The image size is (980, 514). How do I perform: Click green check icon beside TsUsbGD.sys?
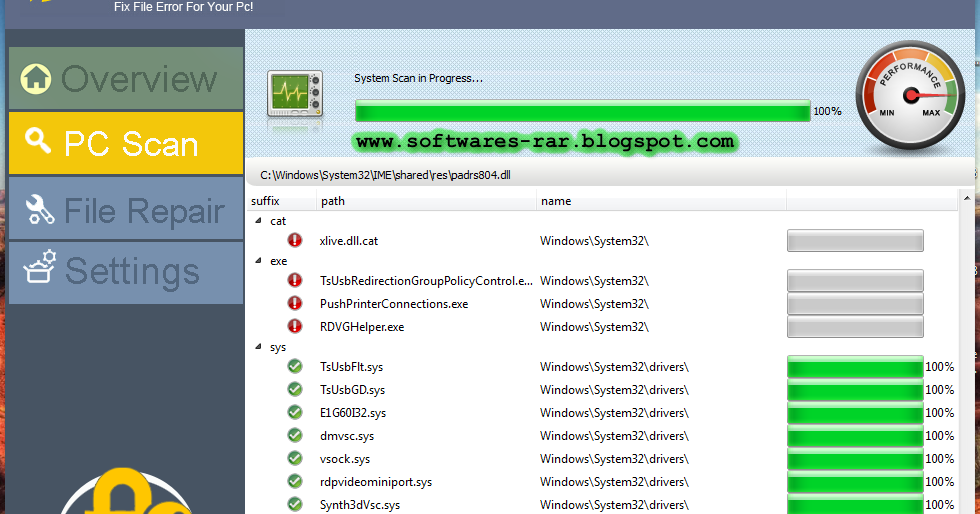(x=295, y=390)
